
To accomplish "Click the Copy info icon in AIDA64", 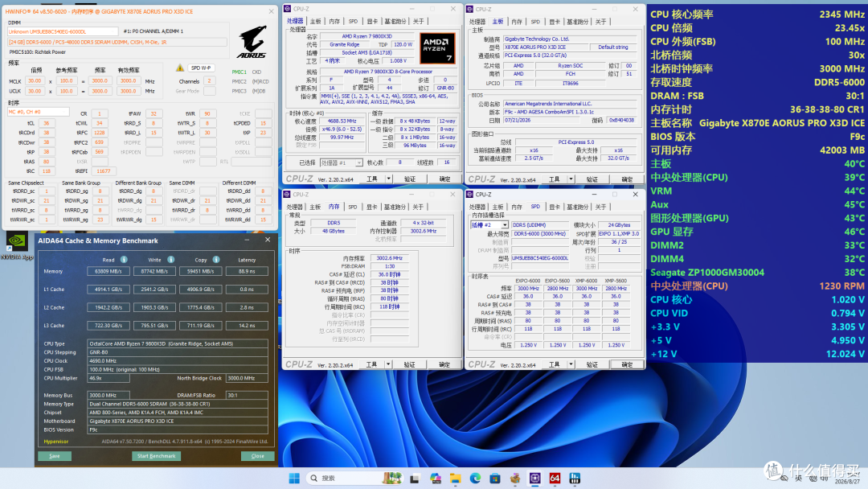I will click(x=216, y=260).
